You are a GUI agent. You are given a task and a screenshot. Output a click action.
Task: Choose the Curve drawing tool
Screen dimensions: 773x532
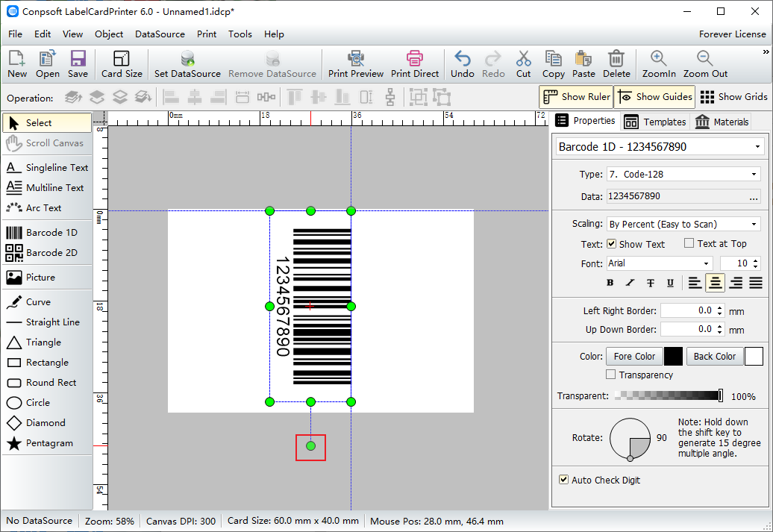(47, 302)
